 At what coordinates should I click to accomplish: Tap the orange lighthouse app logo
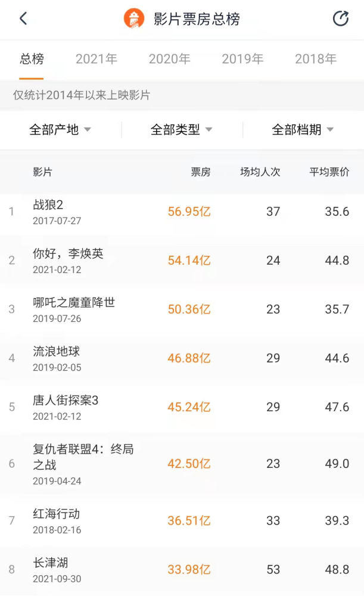click(x=134, y=18)
